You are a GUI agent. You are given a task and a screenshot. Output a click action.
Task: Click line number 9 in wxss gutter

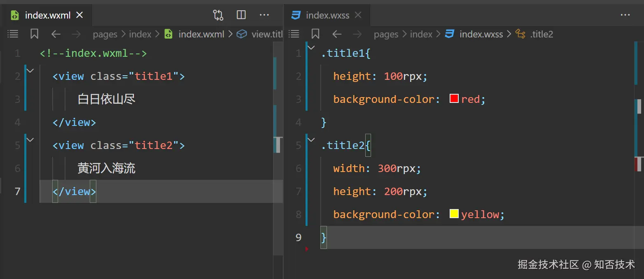[x=299, y=237]
